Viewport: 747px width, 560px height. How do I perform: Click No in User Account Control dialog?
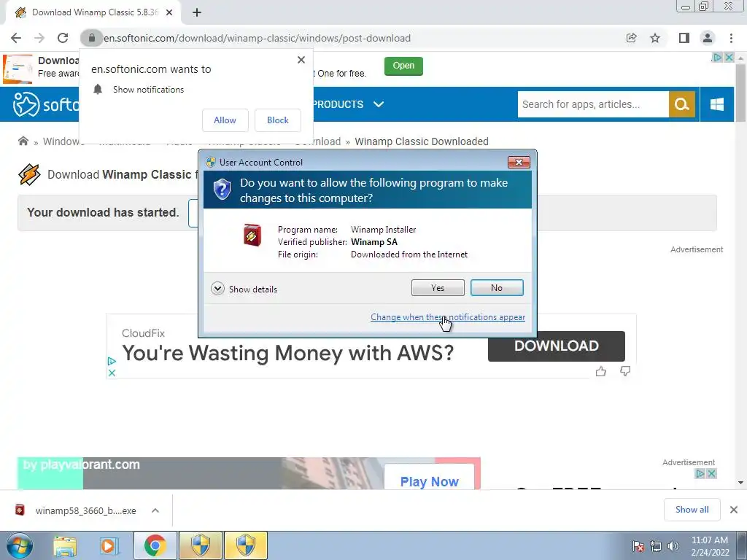[x=496, y=287]
